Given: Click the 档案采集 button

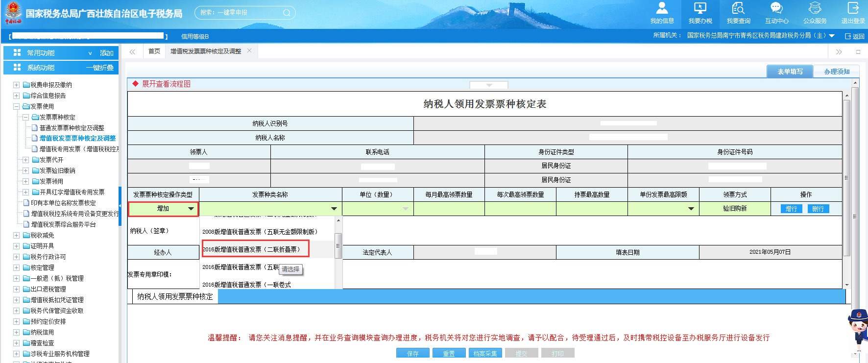Looking at the screenshot, I should [485, 353].
